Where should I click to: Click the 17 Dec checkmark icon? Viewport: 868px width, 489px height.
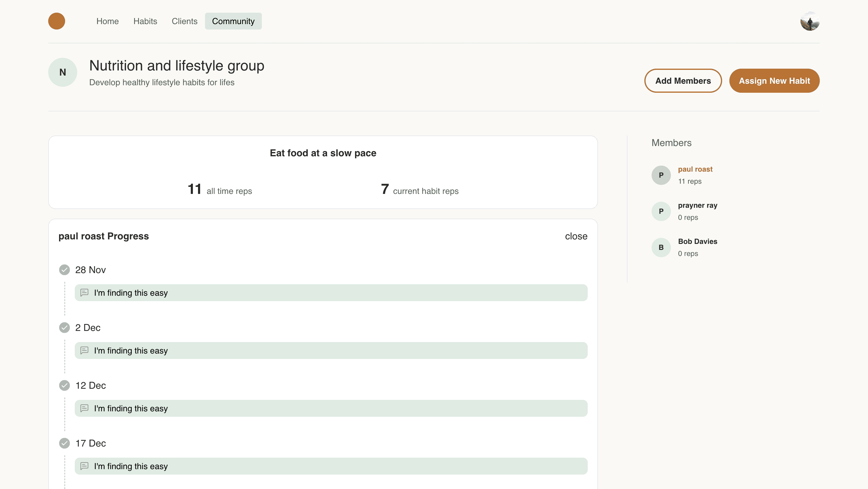[64, 444]
